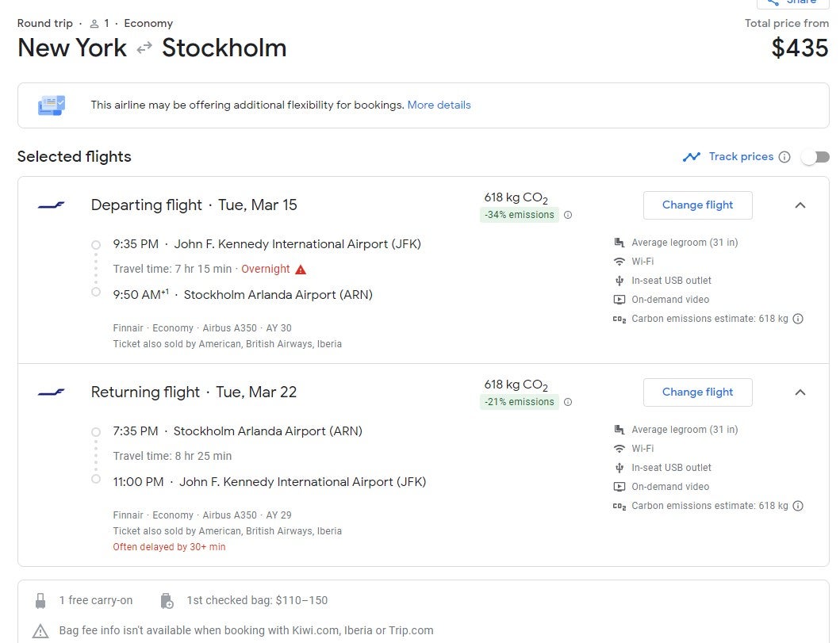Toggle the Track prices switch
The width and height of the screenshot is (840, 643).
[815, 157]
